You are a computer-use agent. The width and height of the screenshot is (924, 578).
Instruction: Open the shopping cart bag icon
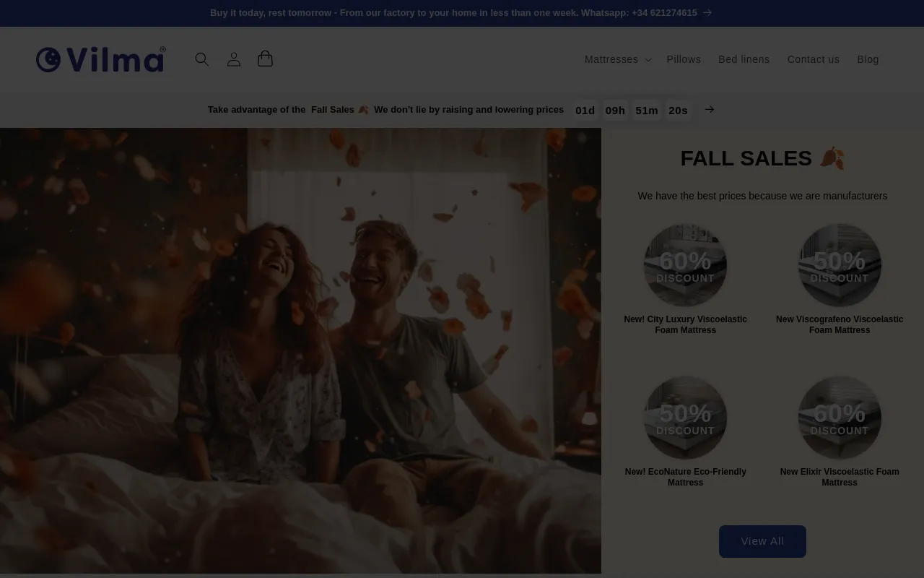[x=265, y=59]
